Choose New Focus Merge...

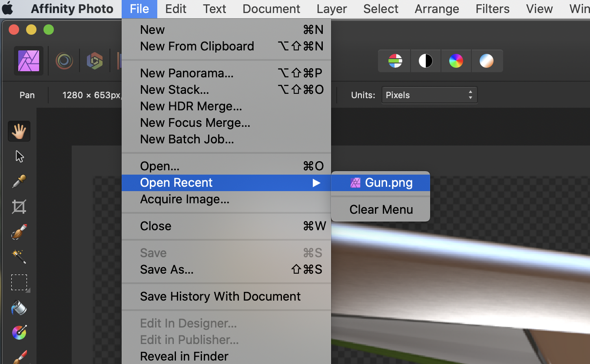[x=226, y=122]
